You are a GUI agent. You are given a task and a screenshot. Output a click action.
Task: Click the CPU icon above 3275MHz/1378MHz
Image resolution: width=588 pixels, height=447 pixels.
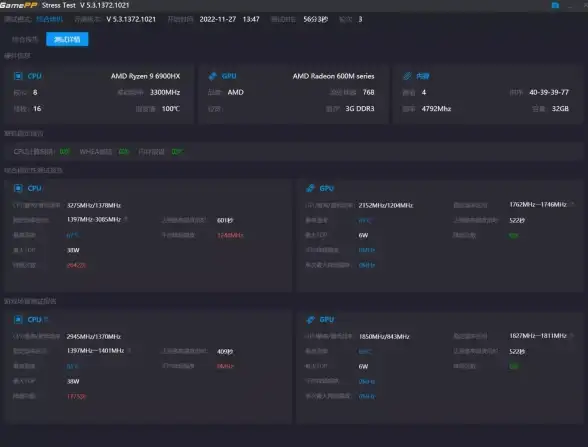point(18,188)
